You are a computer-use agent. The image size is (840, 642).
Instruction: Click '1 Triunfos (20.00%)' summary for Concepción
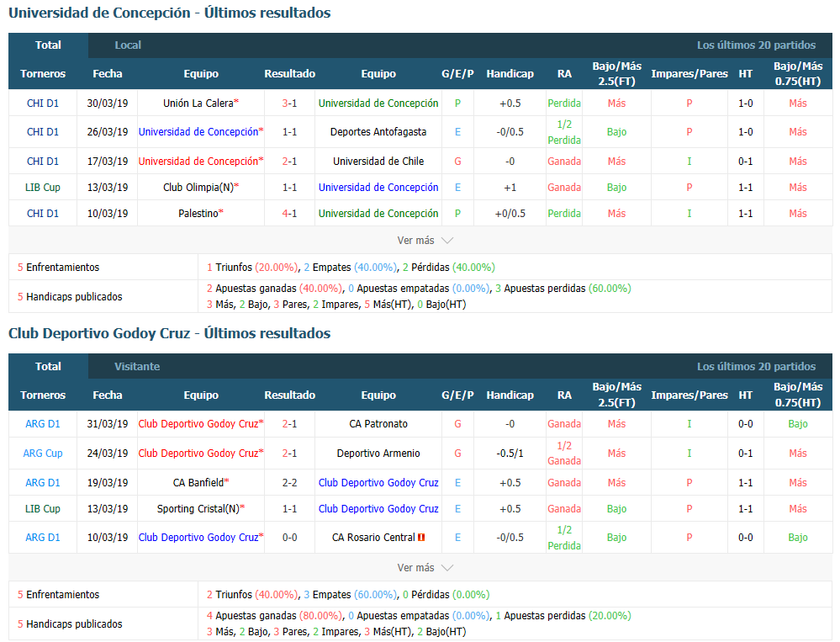(252, 267)
